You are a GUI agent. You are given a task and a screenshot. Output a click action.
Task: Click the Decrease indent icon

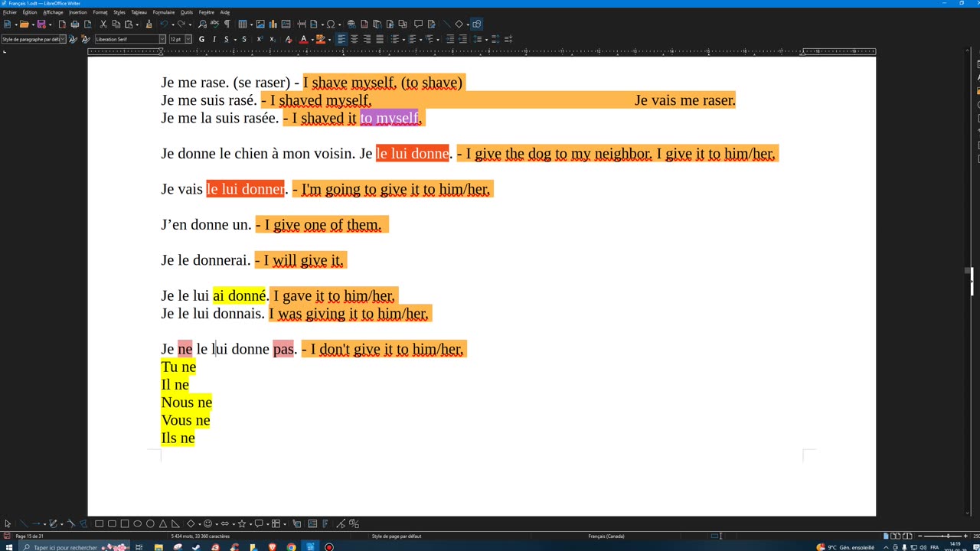[462, 39]
